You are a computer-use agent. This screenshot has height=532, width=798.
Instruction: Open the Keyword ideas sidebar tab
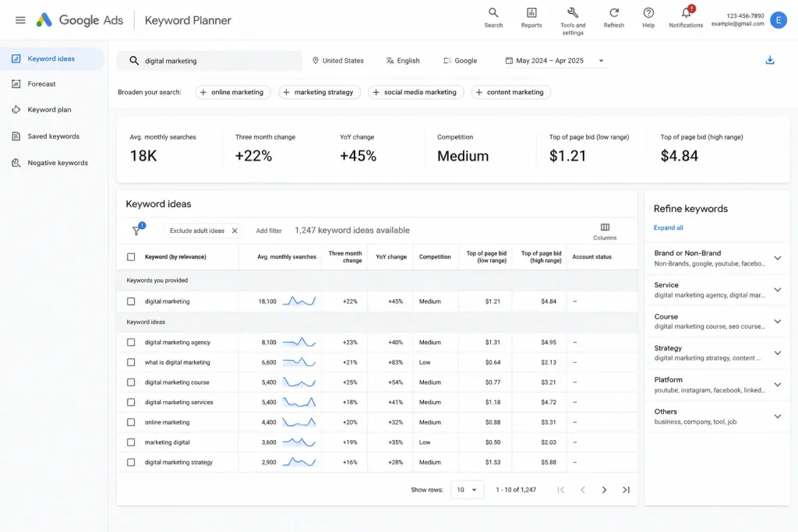[52, 58]
